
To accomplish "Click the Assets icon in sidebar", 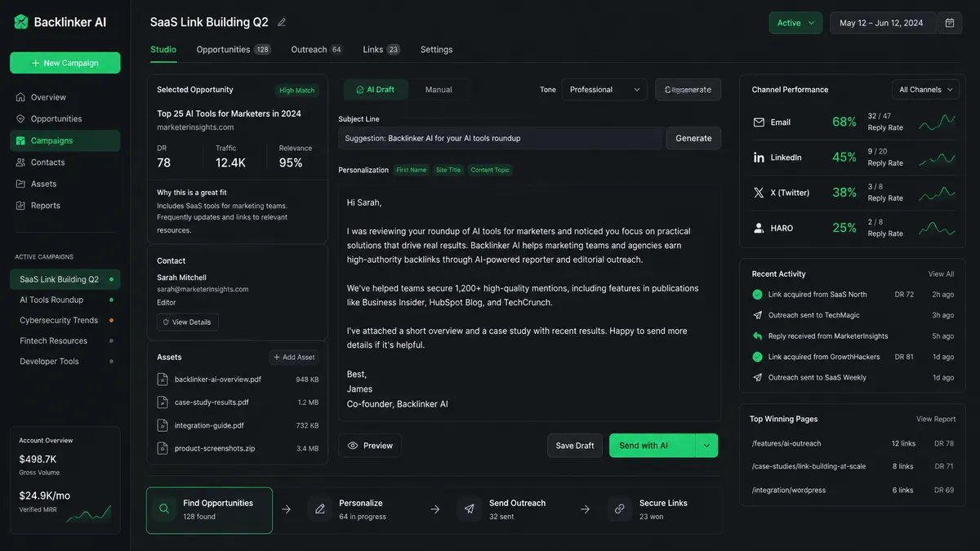I will [20, 184].
